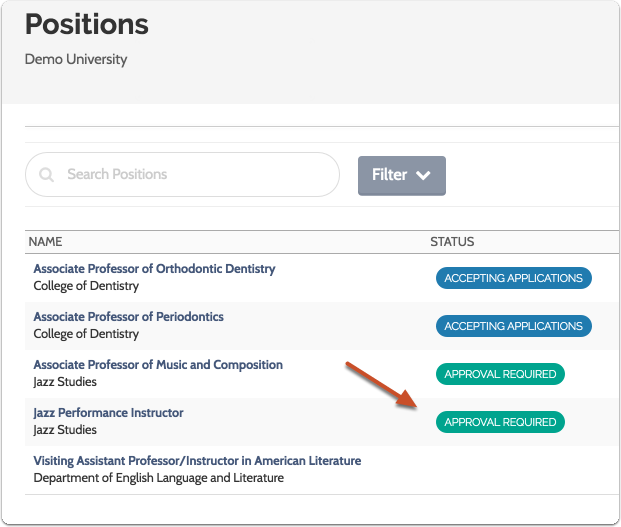
Task: Click the Positions page heading
Action: (86, 25)
